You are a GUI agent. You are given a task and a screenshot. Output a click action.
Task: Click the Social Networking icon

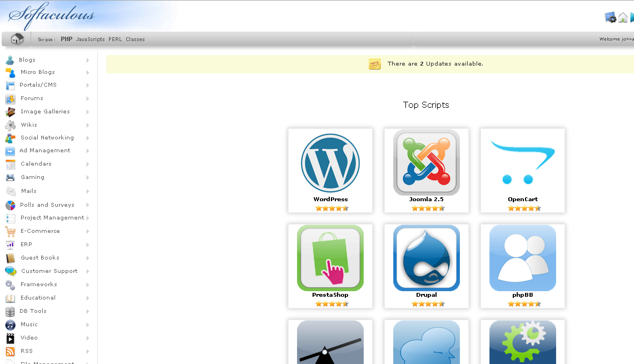pyautogui.click(x=10, y=138)
